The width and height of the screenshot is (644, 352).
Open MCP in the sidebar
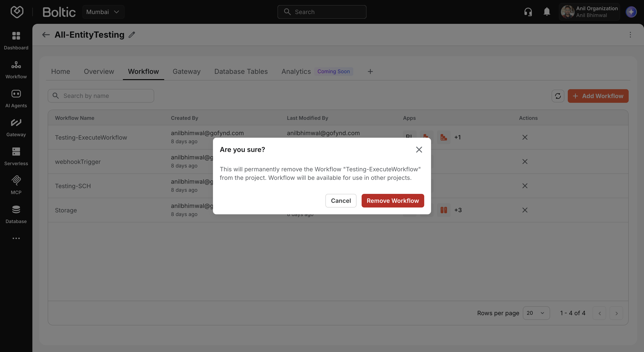[x=16, y=186]
